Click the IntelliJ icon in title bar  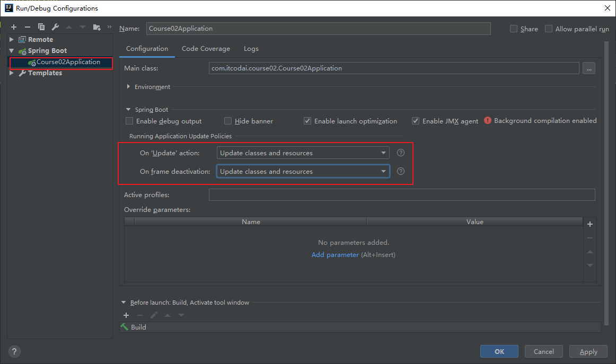(8, 8)
